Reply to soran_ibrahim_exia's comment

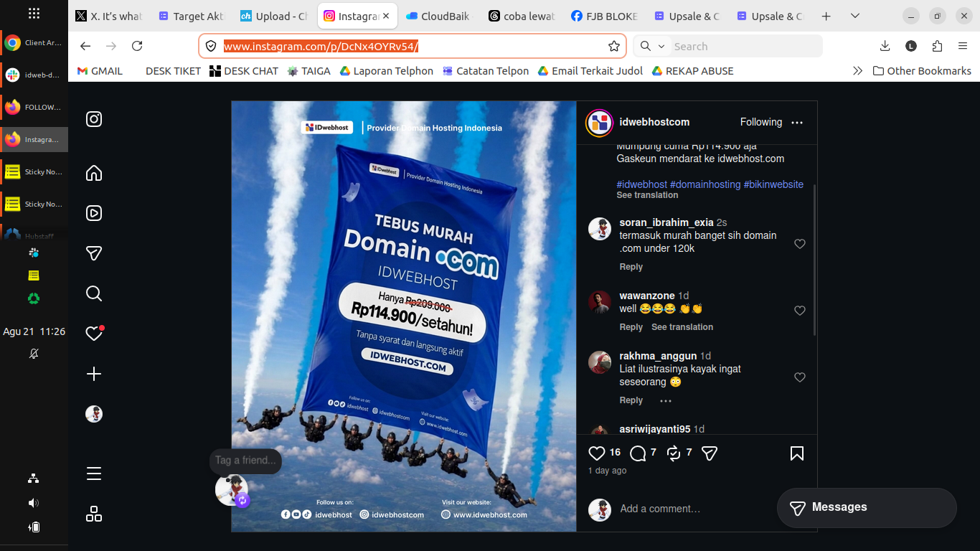click(x=631, y=267)
